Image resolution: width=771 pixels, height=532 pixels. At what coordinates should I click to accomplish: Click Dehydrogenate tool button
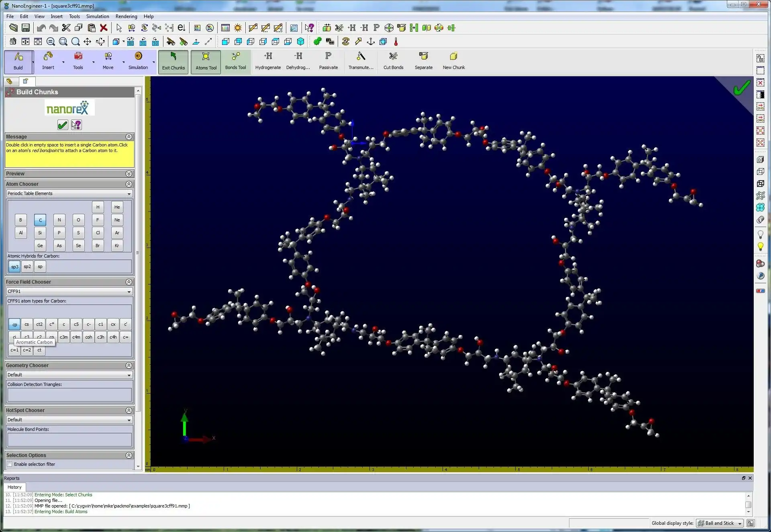[298, 60]
